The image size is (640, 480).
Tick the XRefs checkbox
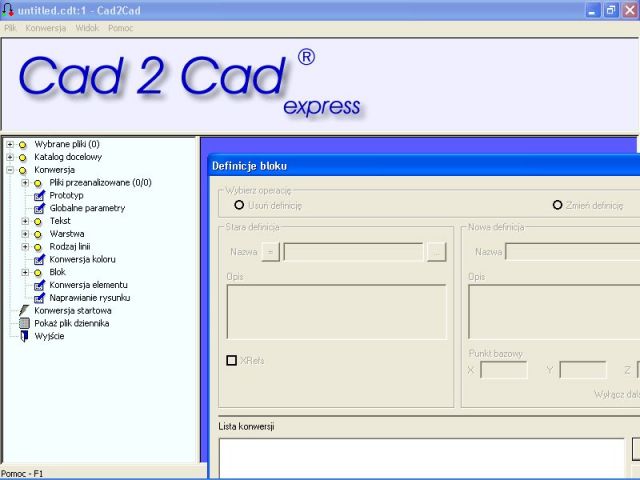click(x=231, y=360)
